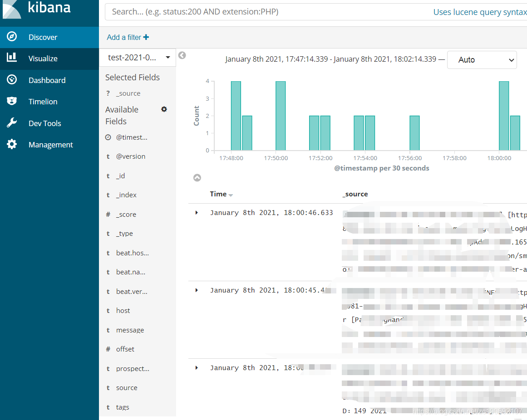527x420 pixels.
Task: Open the Uses lucene query syntax link
Action: click(480, 12)
